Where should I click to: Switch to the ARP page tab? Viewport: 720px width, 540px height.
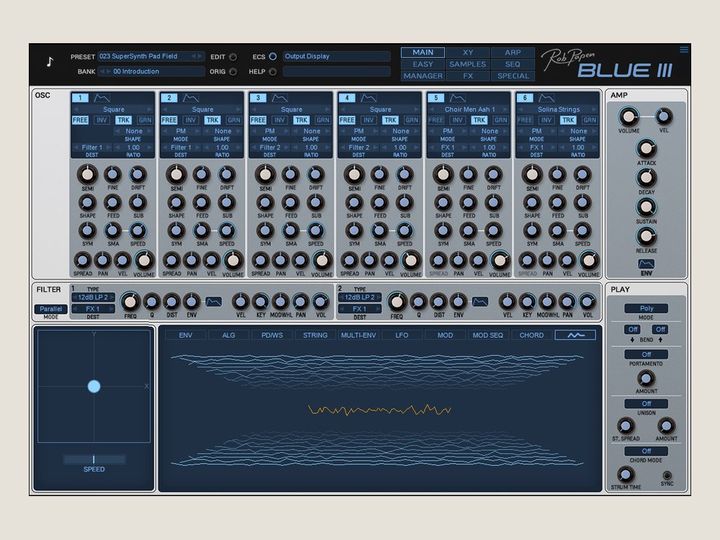pos(512,52)
